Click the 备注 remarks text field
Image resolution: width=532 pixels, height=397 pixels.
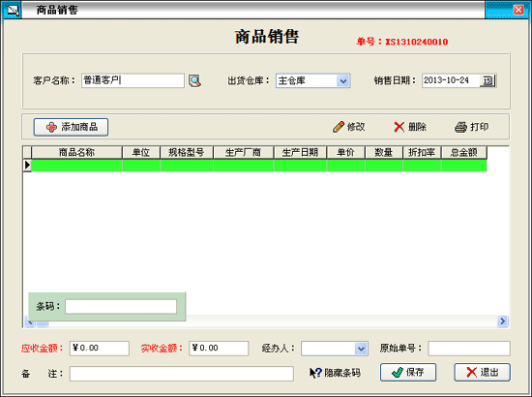click(x=182, y=374)
